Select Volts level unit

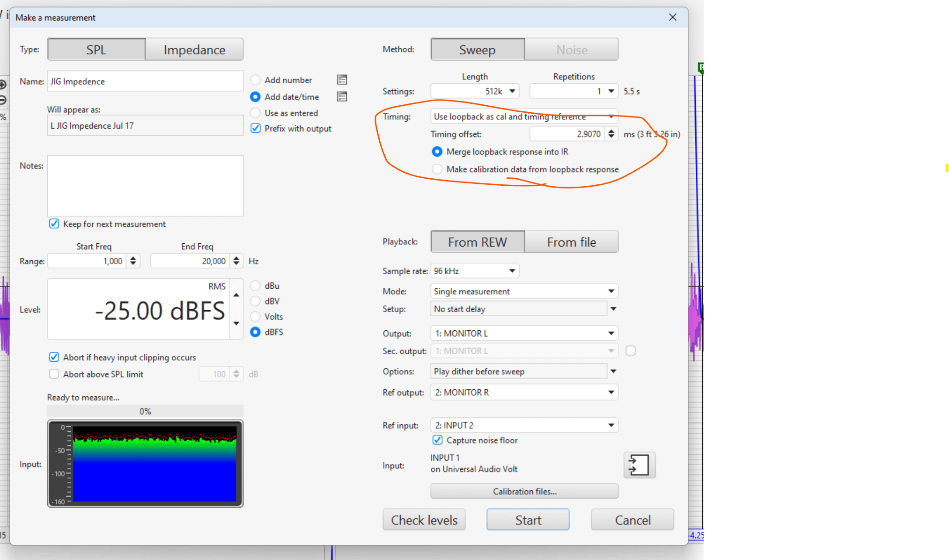255,316
